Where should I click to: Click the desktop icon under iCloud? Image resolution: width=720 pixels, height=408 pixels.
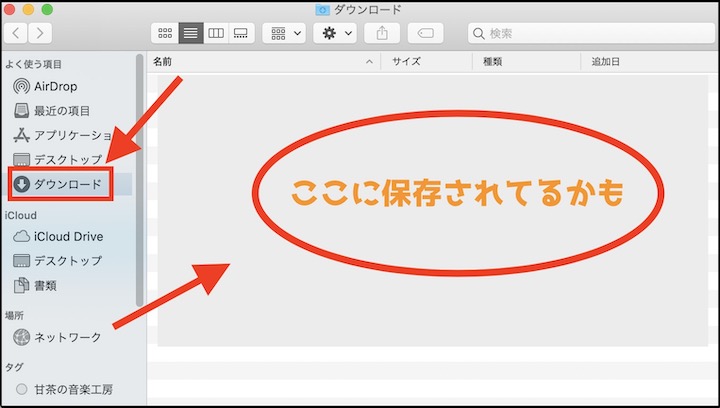pos(22,261)
